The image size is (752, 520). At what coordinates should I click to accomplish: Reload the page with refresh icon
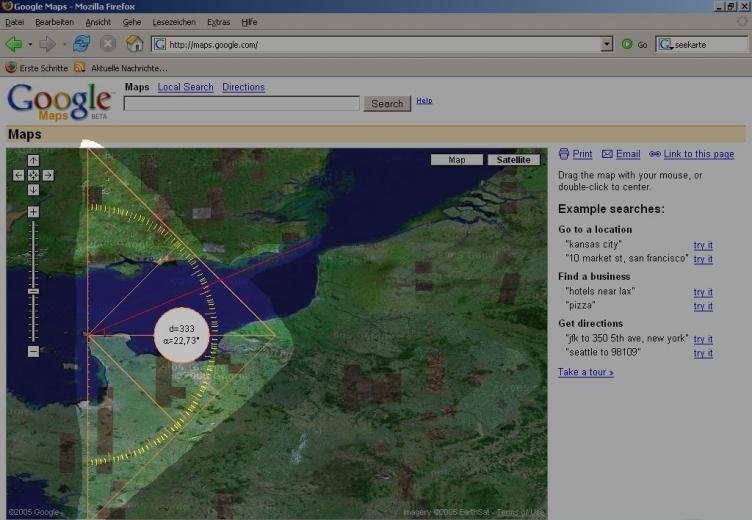[x=82, y=44]
